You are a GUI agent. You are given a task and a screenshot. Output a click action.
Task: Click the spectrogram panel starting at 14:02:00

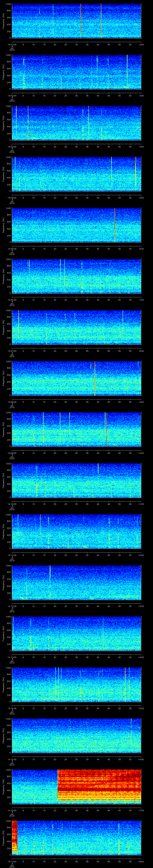click(x=77, y=72)
